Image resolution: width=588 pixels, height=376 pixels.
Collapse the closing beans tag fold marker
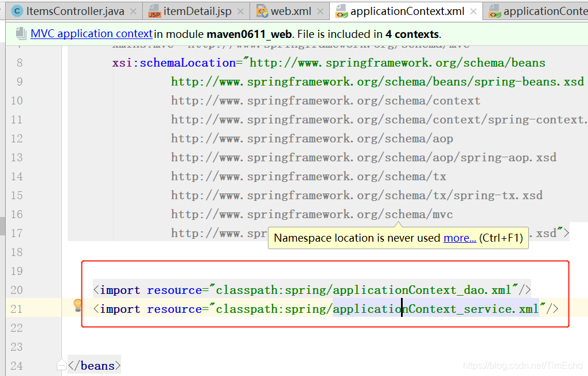pos(61,365)
